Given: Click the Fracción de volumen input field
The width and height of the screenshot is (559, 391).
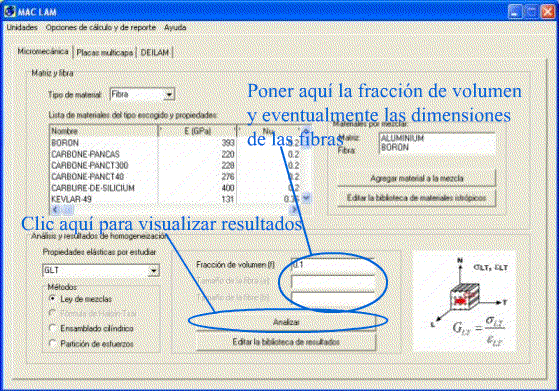Looking at the screenshot, I should [x=333, y=265].
